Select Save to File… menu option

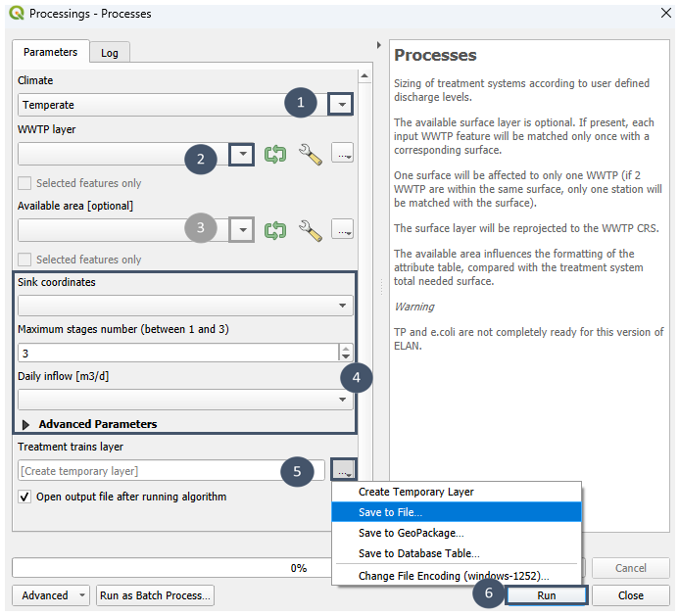391,512
